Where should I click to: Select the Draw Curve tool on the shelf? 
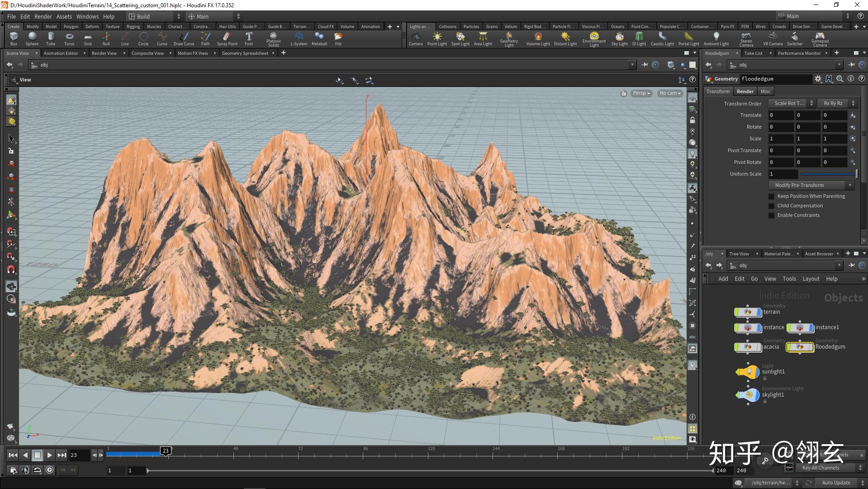coord(184,39)
